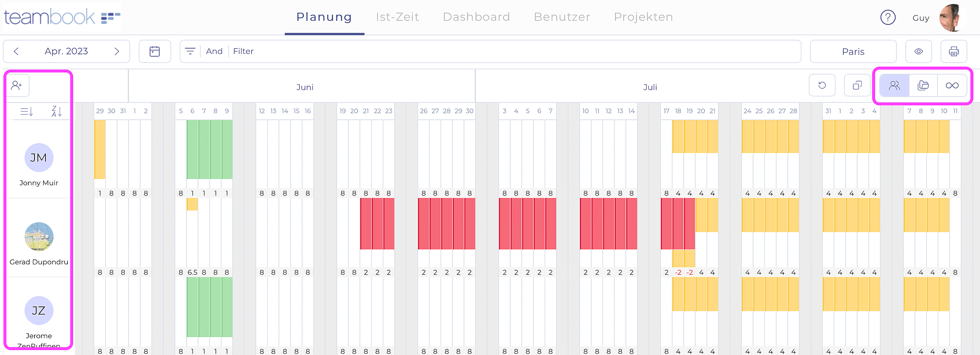Image resolution: width=980 pixels, height=355 pixels.
Task: Open the Paris team dropdown
Action: click(x=853, y=51)
